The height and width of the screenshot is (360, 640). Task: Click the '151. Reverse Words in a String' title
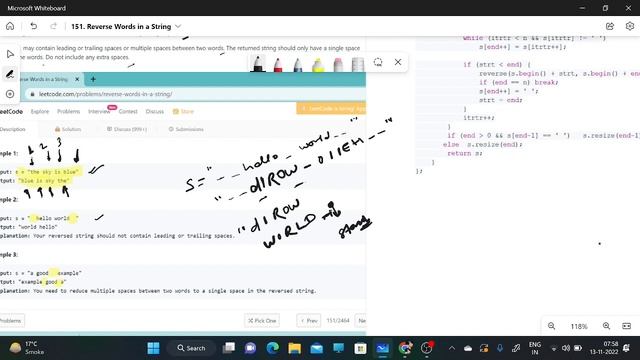[x=121, y=27]
